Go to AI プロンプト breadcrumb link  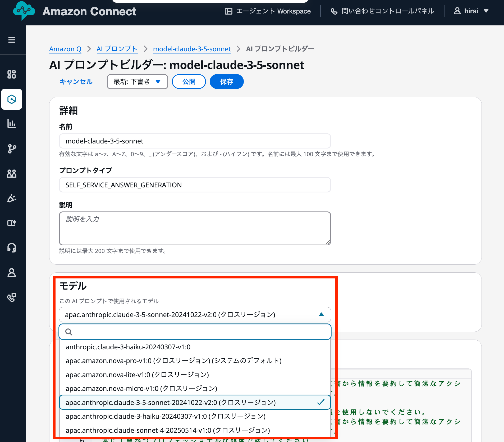click(x=117, y=49)
